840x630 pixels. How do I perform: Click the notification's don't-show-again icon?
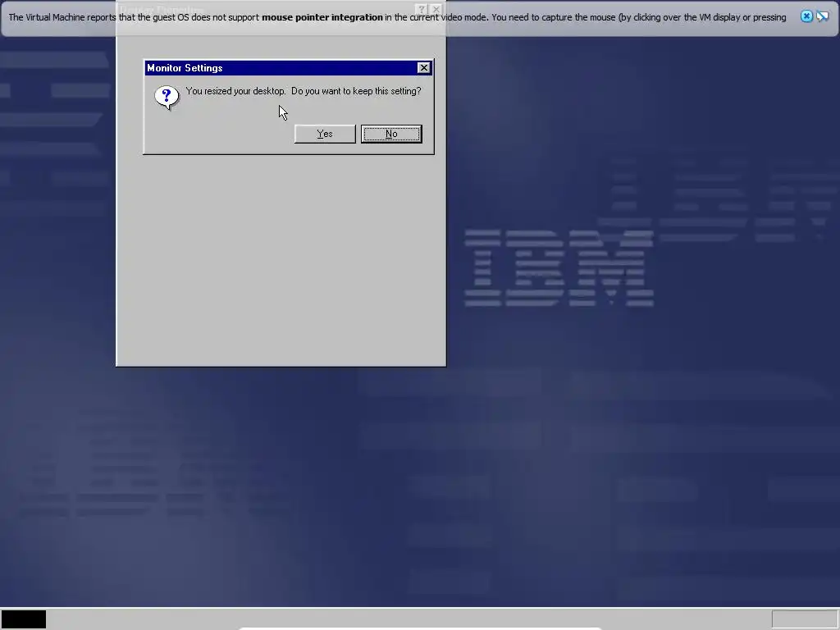pyautogui.click(x=822, y=16)
